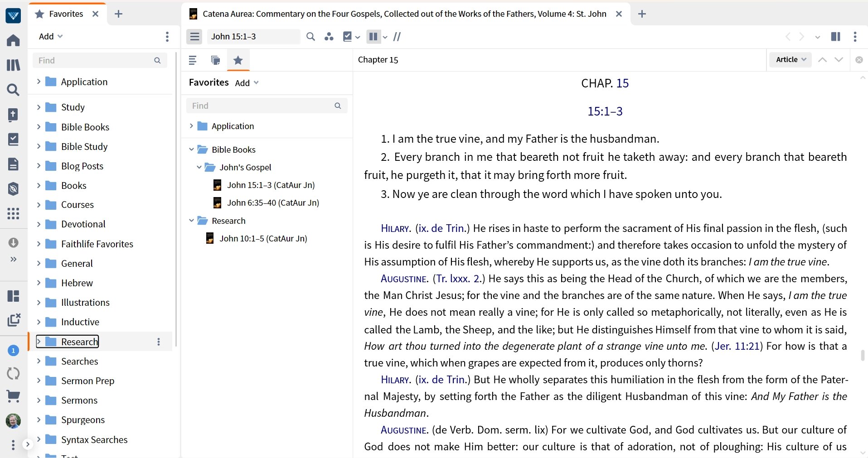Open the Research folder options dots

click(x=159, y=342)
